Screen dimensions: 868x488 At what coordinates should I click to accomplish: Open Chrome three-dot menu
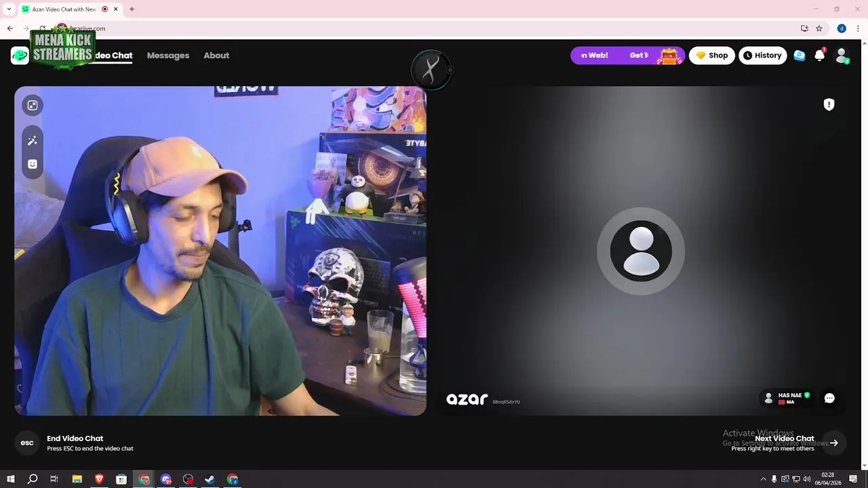point(857,28)
